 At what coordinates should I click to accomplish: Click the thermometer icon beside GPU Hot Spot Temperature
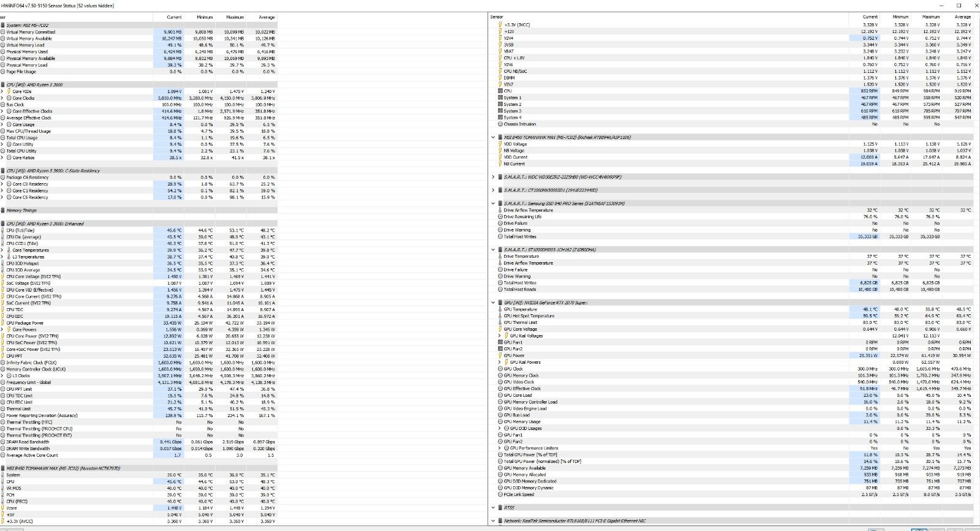click(x=500, y=316)
